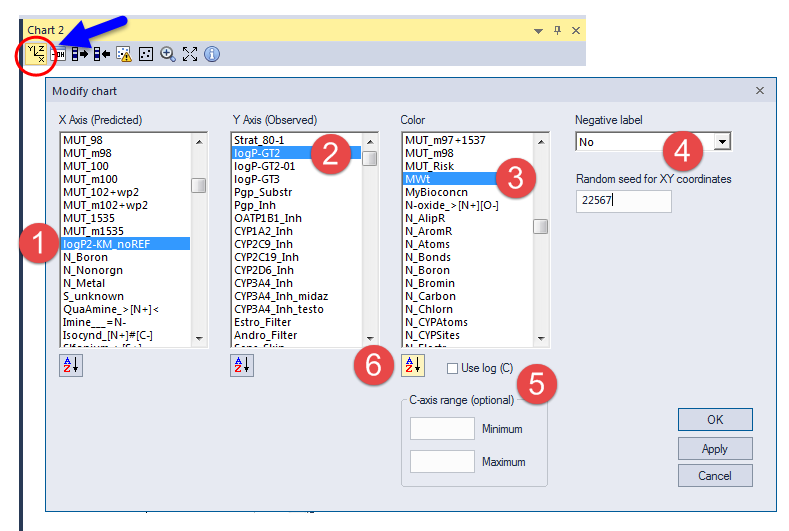Select OATP1B1_Inh in Y Axis list

pyautogui.click(x=296, y=218)
